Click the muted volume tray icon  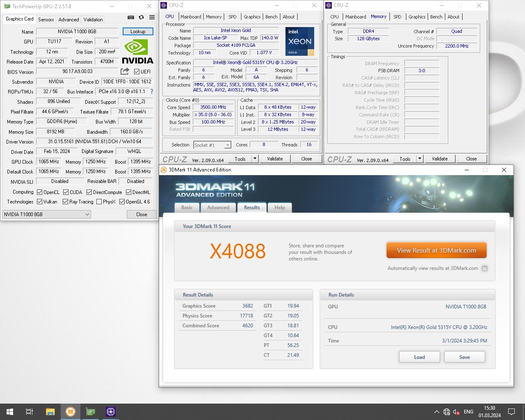point(457,412)
